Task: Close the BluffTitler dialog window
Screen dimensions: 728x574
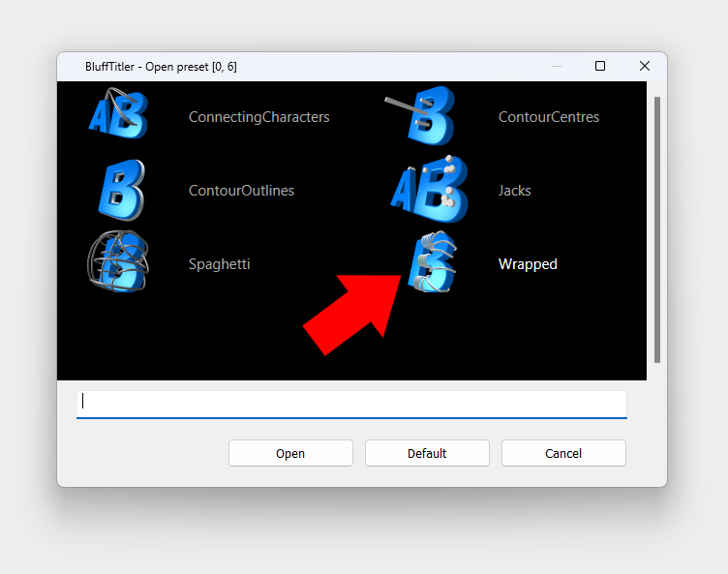Action: [x=645, y=66]
